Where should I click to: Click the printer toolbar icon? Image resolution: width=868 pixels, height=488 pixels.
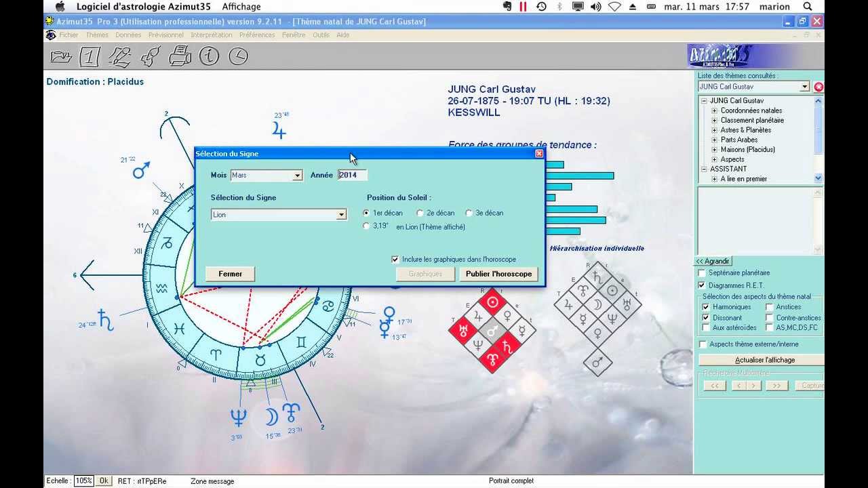coord(180,56)
